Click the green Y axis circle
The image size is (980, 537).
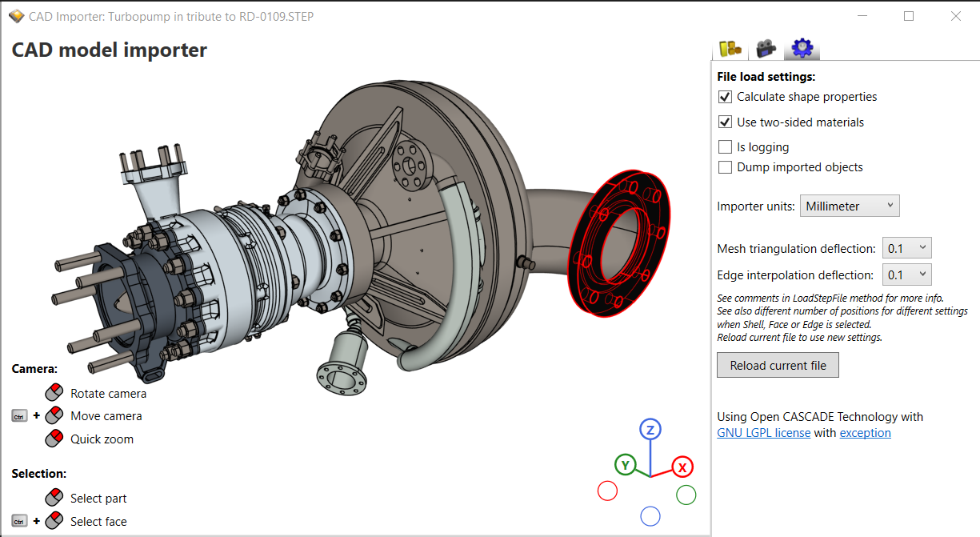625,464
